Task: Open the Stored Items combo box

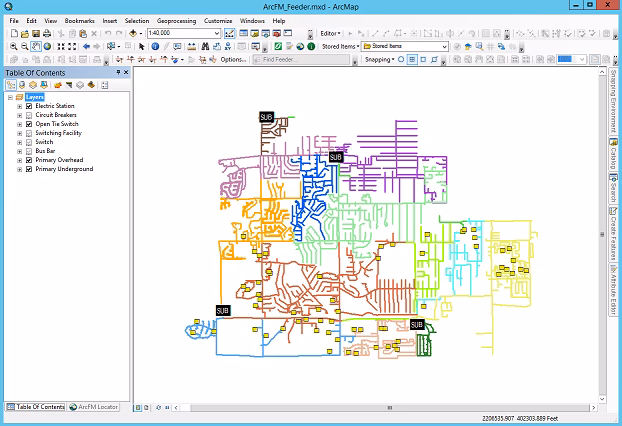Action: pos(444,46)
